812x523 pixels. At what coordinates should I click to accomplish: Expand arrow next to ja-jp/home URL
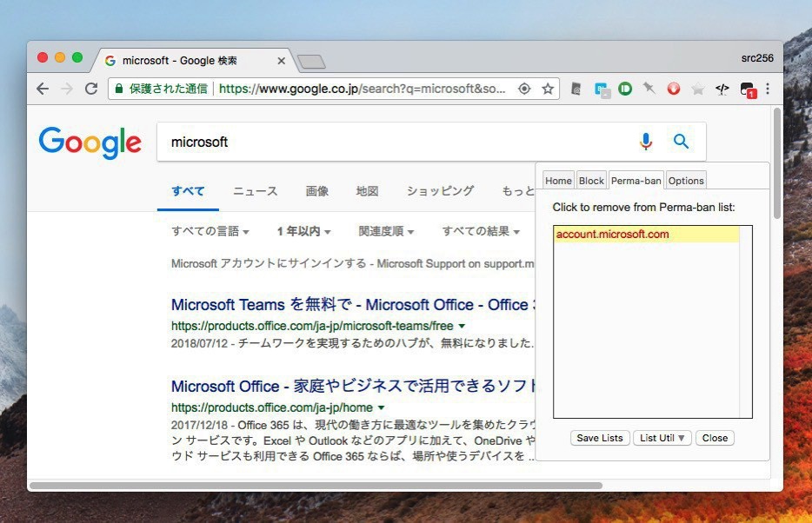381,407
